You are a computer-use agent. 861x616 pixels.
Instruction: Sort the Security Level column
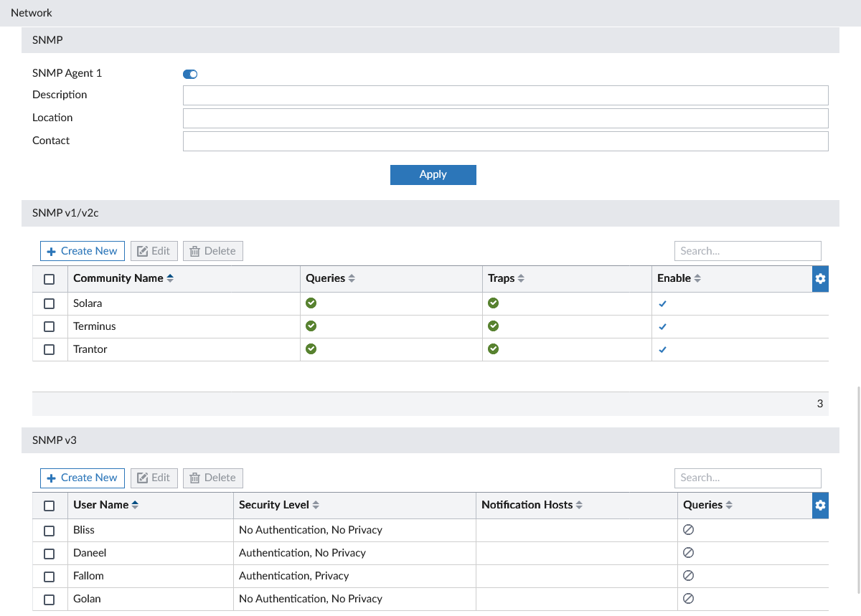[316, 505]
